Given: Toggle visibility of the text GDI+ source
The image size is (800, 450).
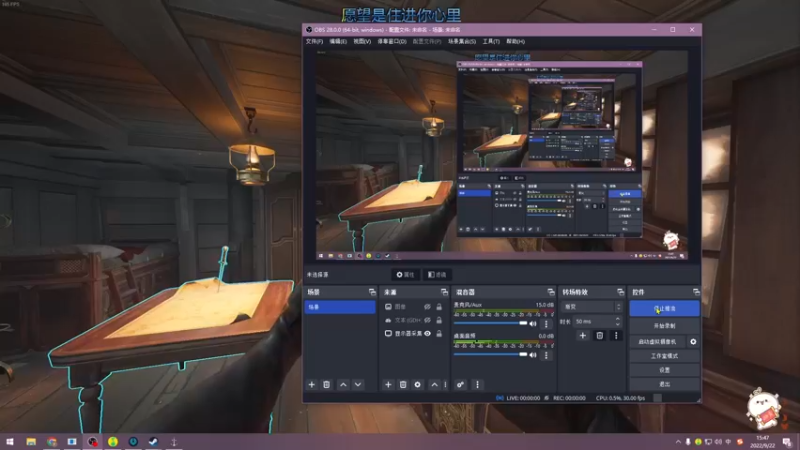Looking at the screenshot, I should tap(428, 320).
